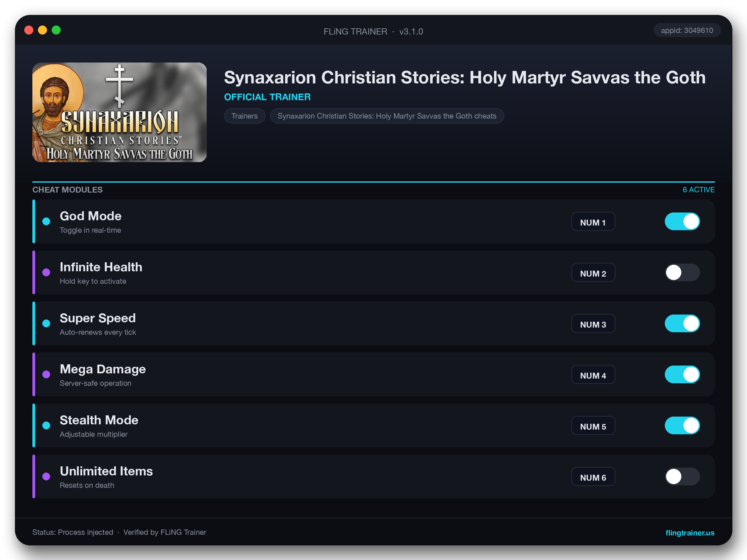The height and width of the screenshot is (560, 747).
Task: Open the Holy Martyr Savvas the Goth cheats tag
Action: click(x=387, y=116)
